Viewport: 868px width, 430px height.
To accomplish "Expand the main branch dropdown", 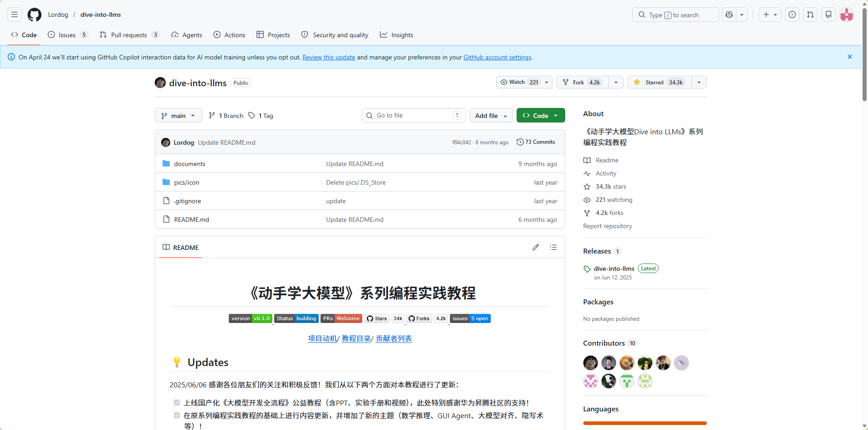I will pos(178,116).
